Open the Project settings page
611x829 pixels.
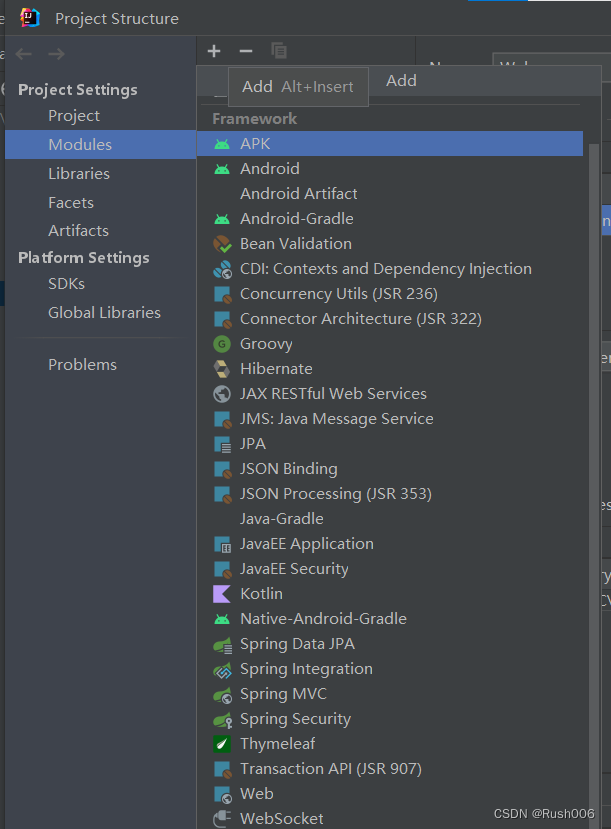click(100, 116)
